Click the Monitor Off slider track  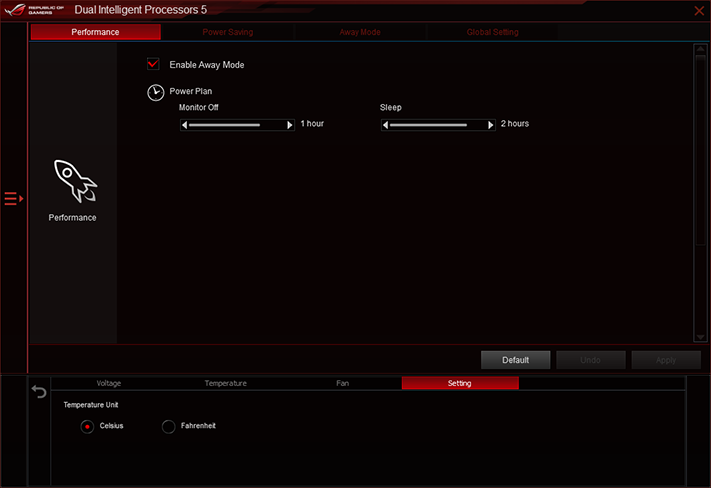237,125
